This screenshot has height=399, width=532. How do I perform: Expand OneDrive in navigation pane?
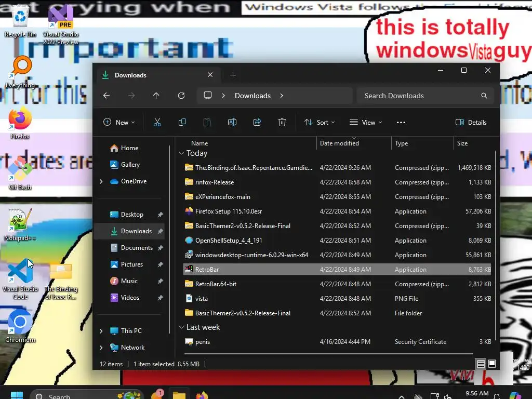(x=101, y=181)
